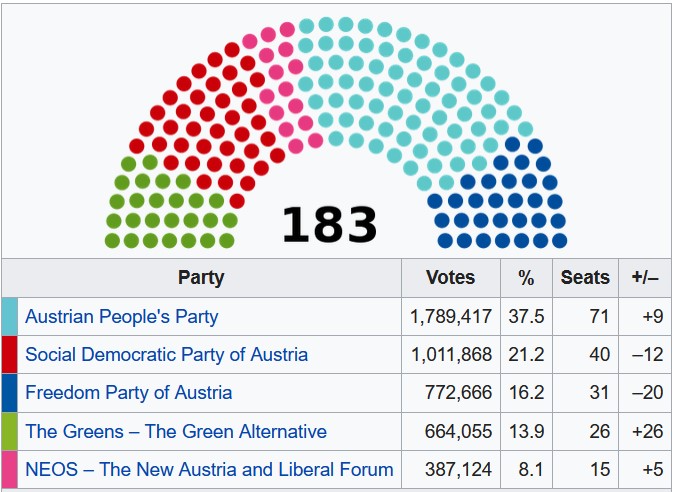Viewport: 679px width, 492px height.
Task: Follow the Freedom Party of Austria link
Action: [128, 393]
